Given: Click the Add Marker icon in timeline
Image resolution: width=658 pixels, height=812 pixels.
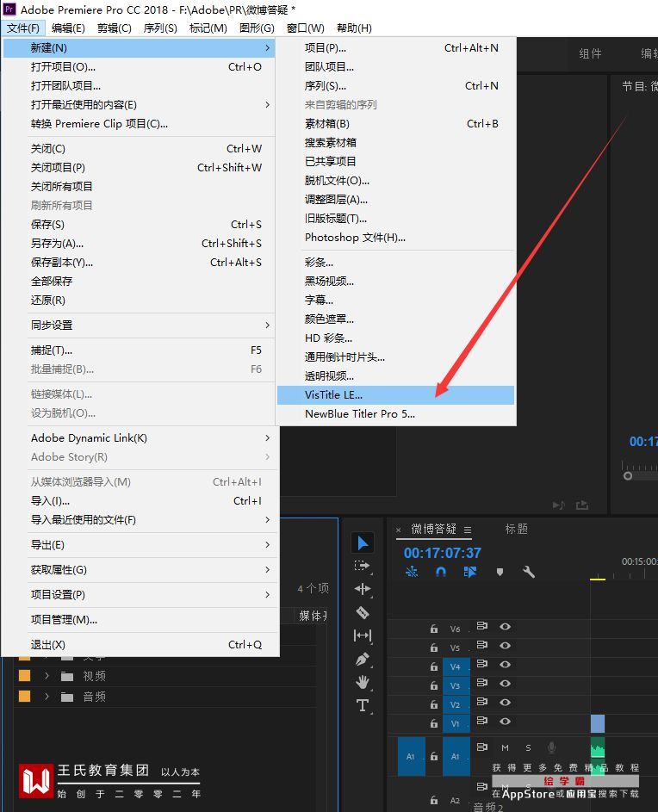Looking at the screenshot, I should tap(500, 573).
